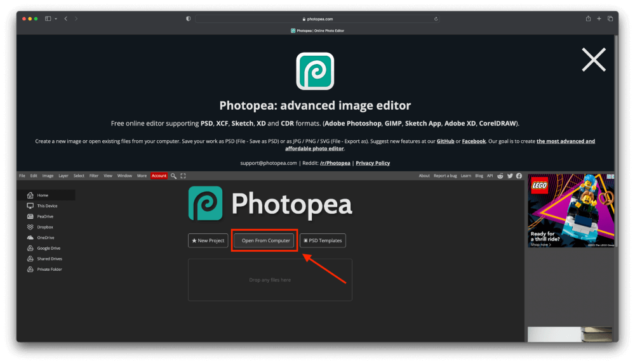Open the Filter menu
This screenshot has height=364, width=635.
pyautogui.click(x=94, y=176)
